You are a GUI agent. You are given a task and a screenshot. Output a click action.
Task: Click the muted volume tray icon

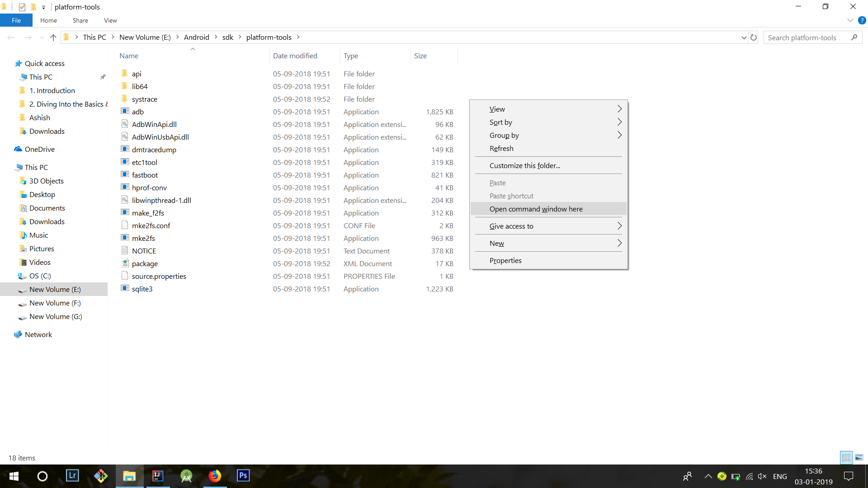[762, 476]
